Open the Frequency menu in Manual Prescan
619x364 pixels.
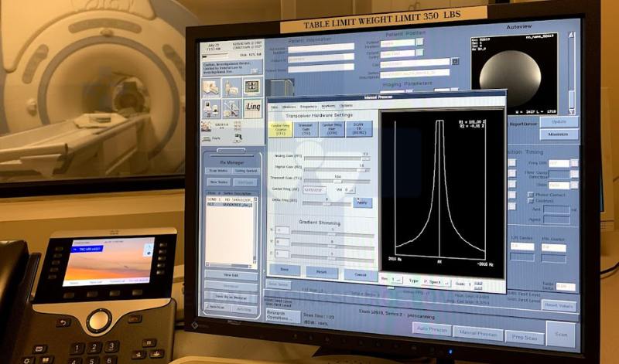(308, 107)
